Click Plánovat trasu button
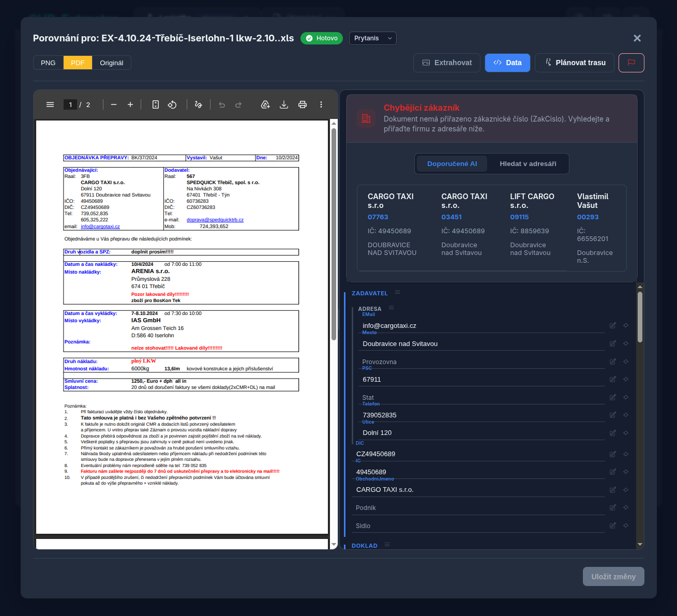 tap(575, 63)
